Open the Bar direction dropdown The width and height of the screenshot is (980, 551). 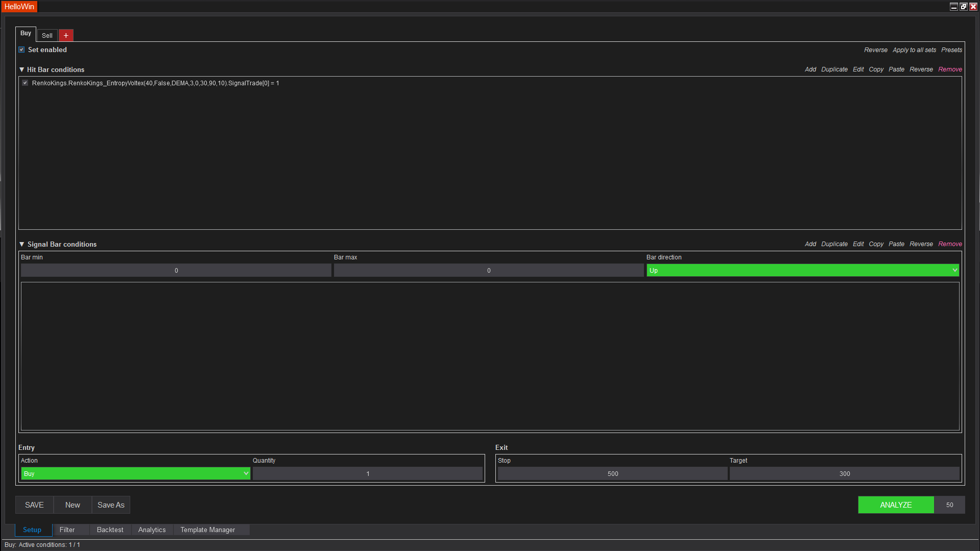[802, 270]
